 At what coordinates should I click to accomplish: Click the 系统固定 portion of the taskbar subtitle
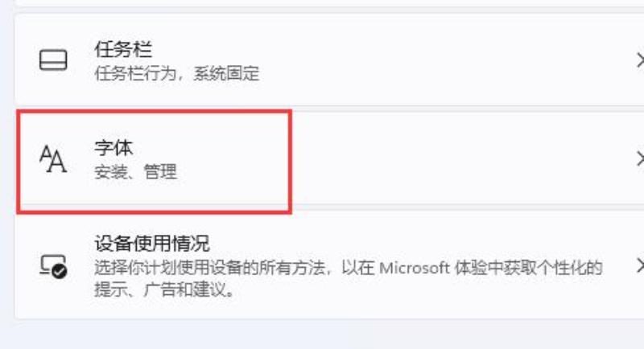226,74
